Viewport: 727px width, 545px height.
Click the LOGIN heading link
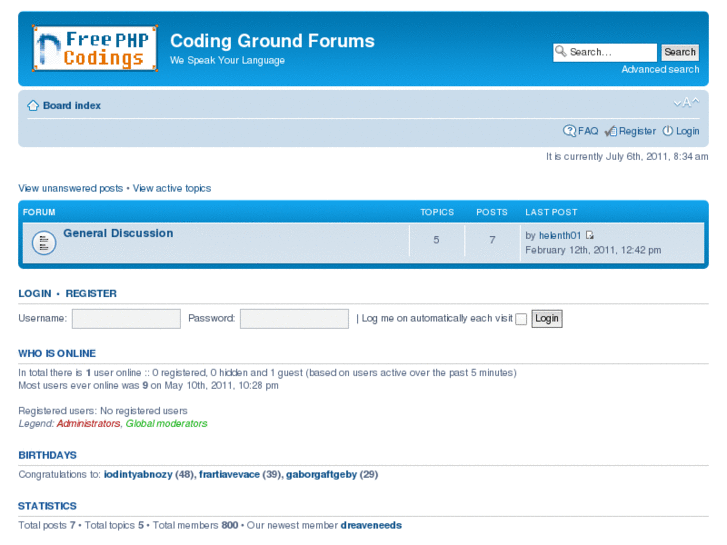35,294
